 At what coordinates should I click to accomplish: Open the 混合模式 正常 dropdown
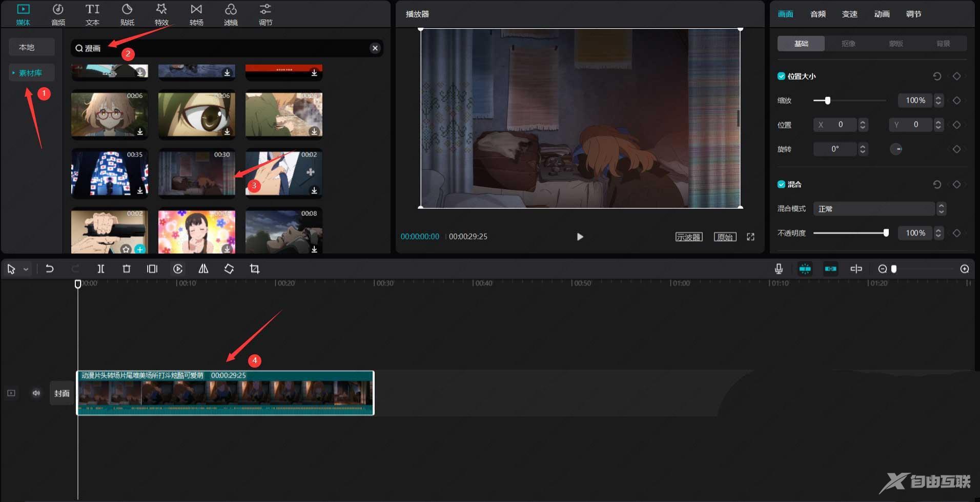[879, 209]
